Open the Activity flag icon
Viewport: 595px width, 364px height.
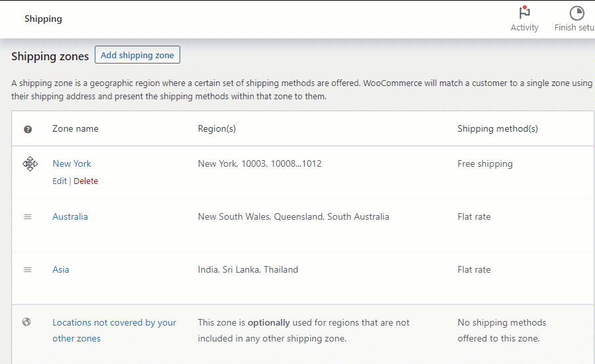[x=524, y=13]
